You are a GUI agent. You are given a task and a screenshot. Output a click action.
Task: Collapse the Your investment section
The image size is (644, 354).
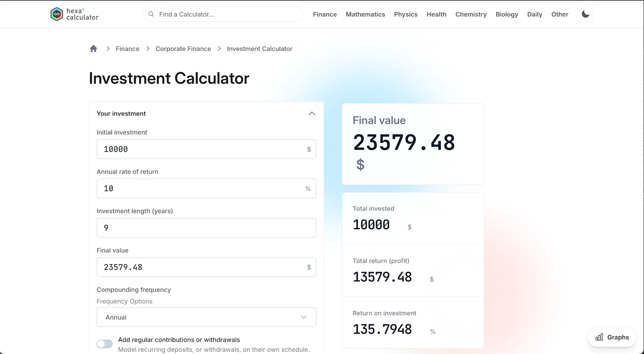pyautogui.click(x=312, y=113)
